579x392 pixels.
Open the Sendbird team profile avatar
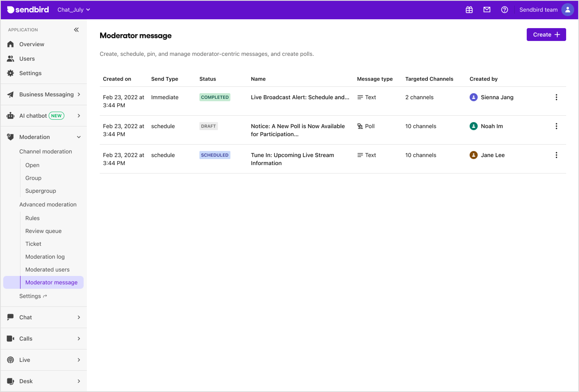pos(568,10)
